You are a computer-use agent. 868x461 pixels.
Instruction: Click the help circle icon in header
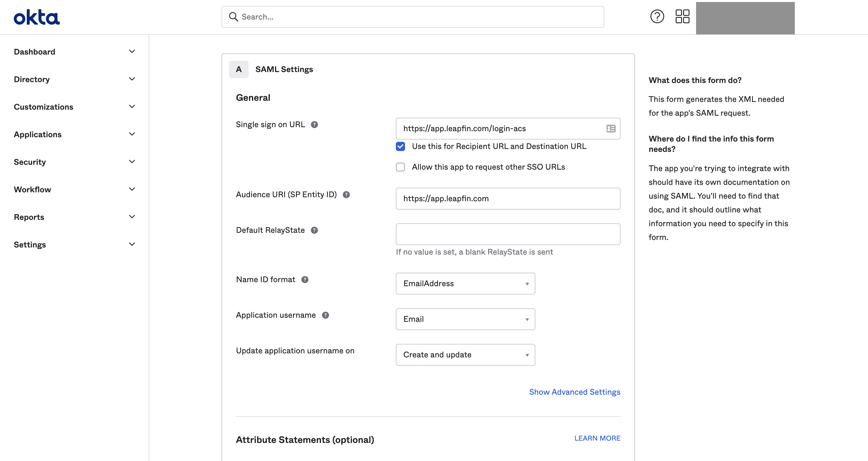point(657,17)
